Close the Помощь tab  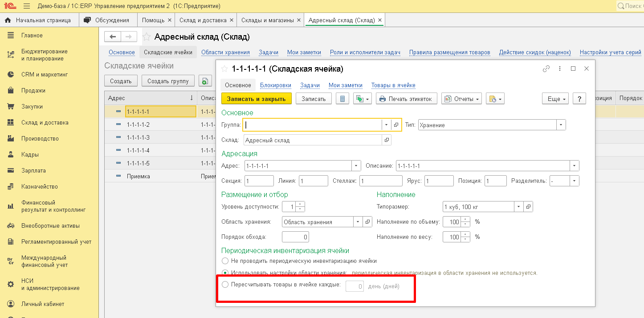click(x=169, y=20)
